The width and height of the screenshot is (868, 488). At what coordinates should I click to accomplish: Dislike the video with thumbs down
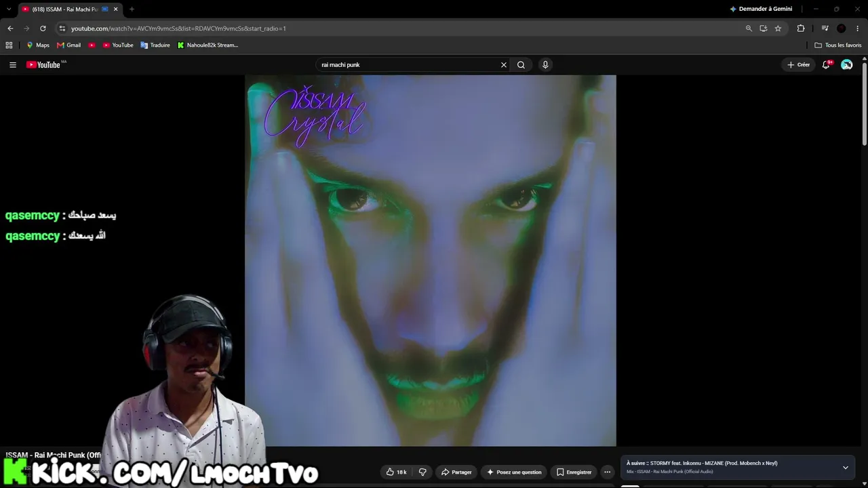(x=422, y=472)
